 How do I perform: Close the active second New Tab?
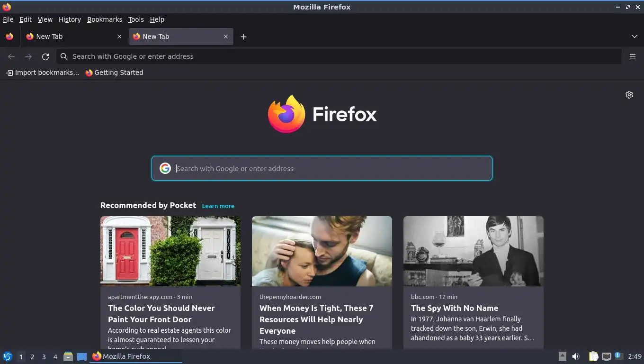226,36
